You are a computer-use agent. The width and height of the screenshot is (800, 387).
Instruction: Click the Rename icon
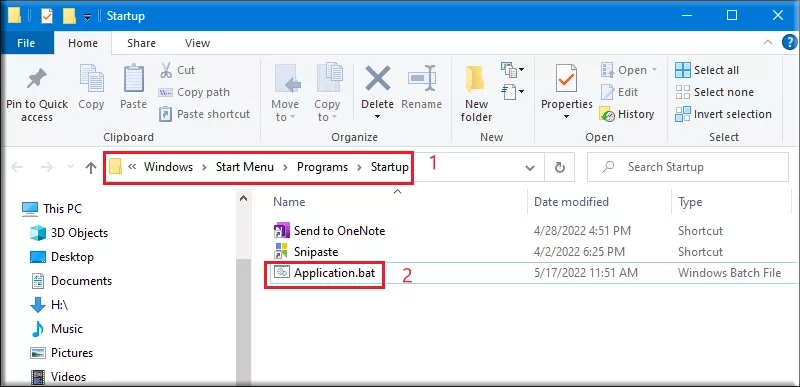coord(421,79)
